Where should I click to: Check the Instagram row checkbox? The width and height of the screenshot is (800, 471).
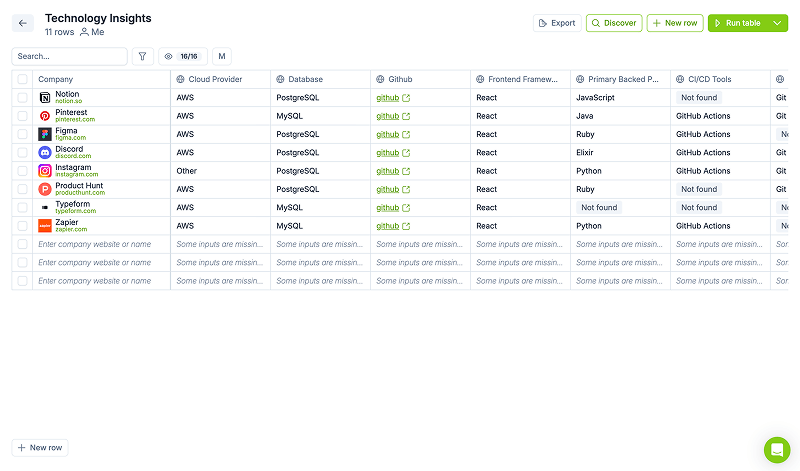(22, 171)
